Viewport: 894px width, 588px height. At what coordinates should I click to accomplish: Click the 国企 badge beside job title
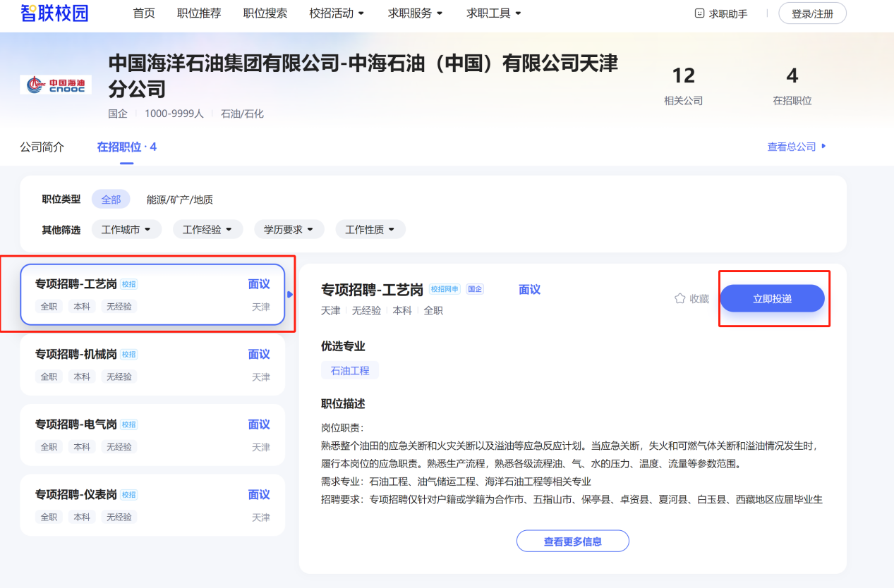click(x=475, y=289)
